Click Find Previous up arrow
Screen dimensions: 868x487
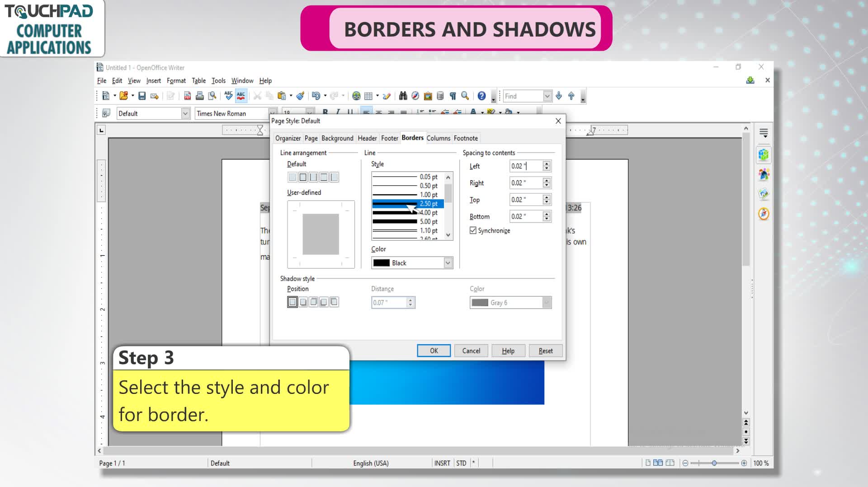[571, 96]
